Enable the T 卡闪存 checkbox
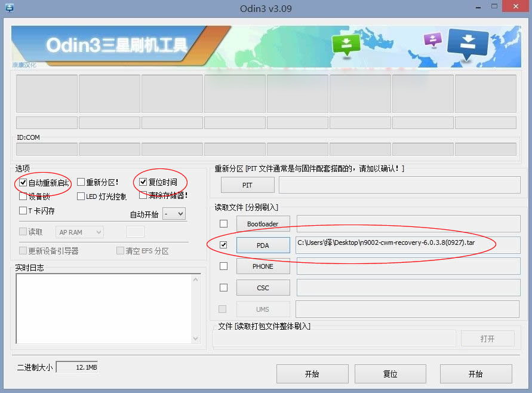The width and height of the screenshot is (532, 393). pyautogui.click(x=23, y=210)
